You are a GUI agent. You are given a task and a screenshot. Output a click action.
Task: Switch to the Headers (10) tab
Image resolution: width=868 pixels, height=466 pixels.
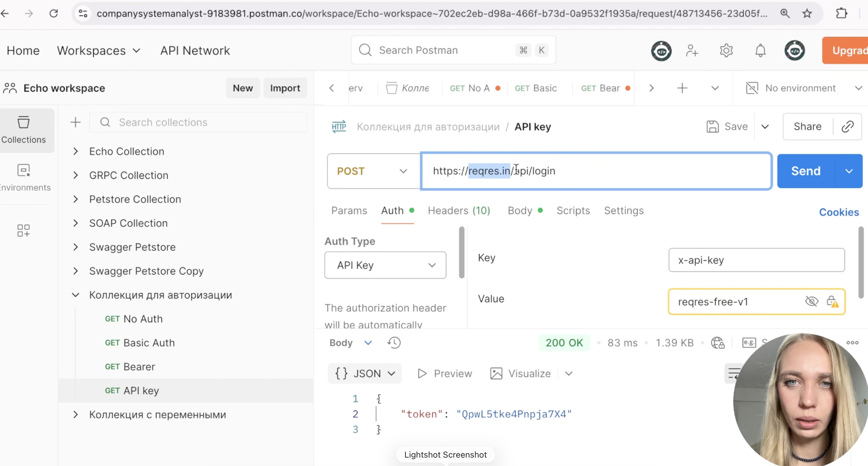pos(459,211)
